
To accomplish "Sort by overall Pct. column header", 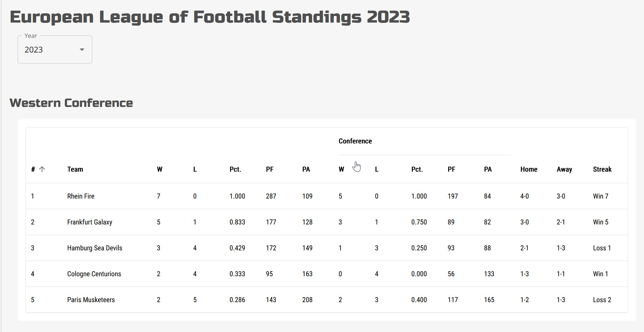I will [235, 169].
